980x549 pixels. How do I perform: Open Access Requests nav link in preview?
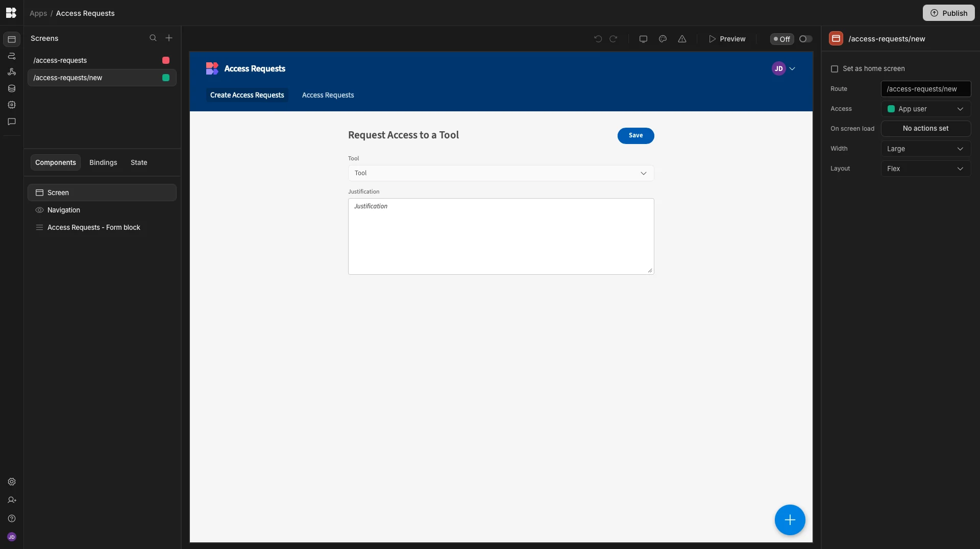point(328,95)
